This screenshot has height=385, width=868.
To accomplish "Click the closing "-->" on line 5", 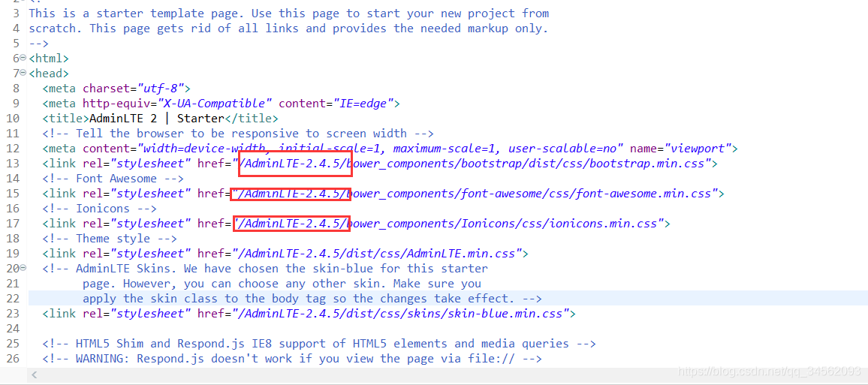I will tap(39, 43).
